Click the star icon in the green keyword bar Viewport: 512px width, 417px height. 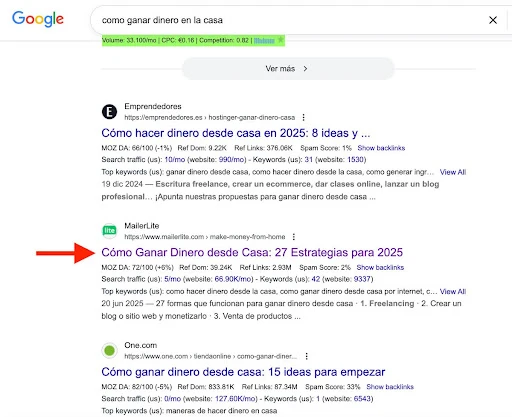[281, 40]
